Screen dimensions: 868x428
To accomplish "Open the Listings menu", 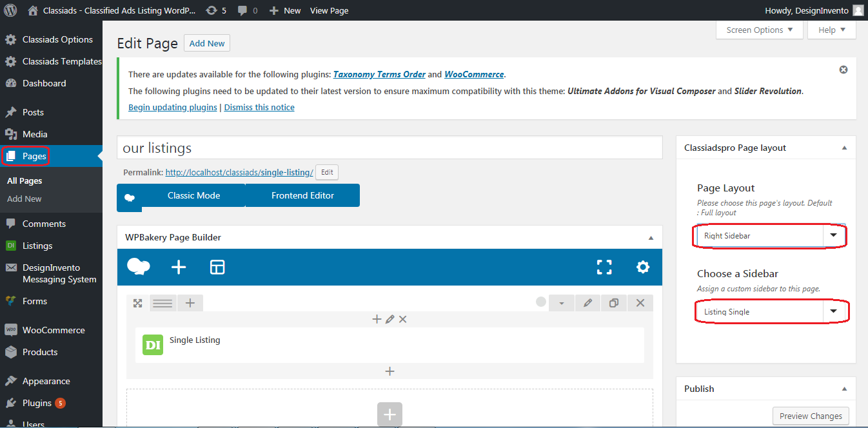I will [51, 246].
